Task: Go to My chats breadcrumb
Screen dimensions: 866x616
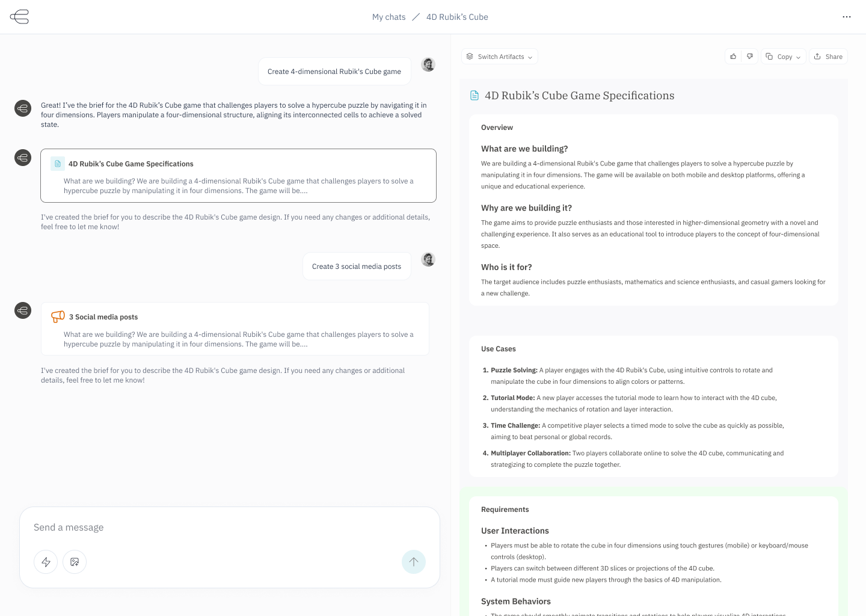Action: coord(388,17)
